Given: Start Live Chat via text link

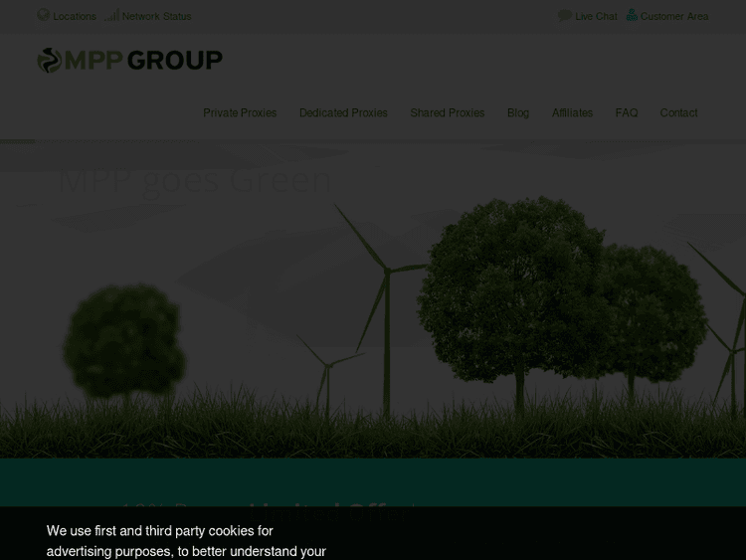Looking at the screenshot, I should click(x=596, y=16).
